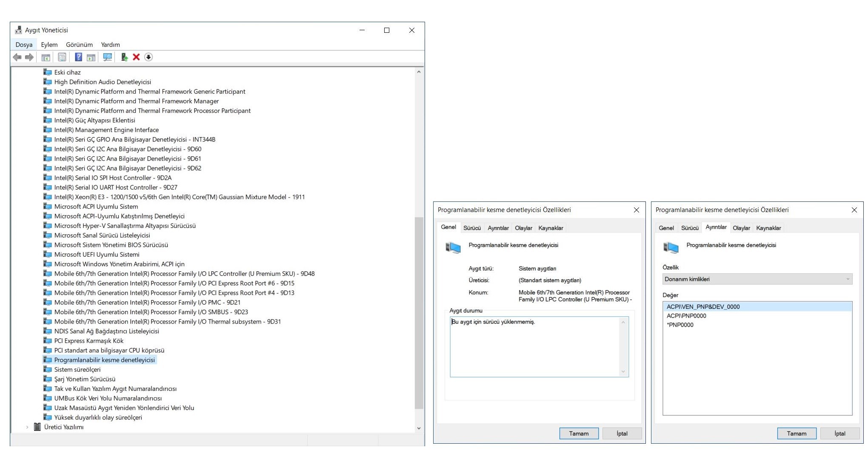Open the Eylem menu
The width and height of the screenshot is (868, 465).
[x=49, y=45]
